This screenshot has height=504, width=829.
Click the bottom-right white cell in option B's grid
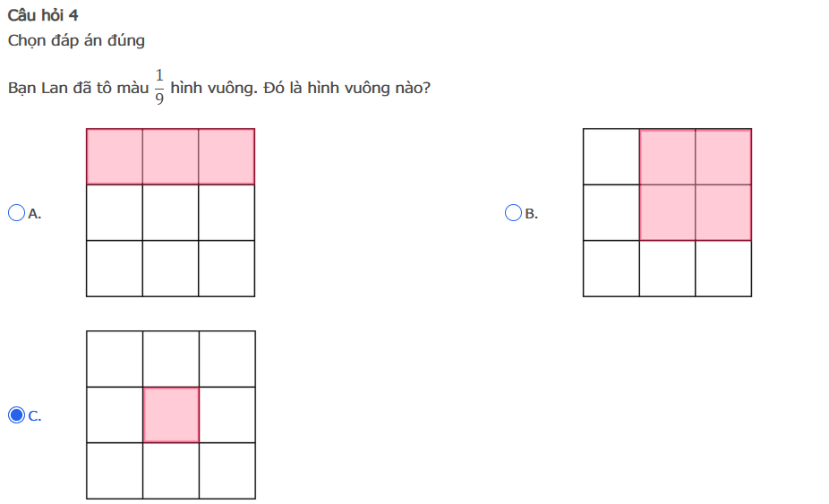click(x=723, y=269)
